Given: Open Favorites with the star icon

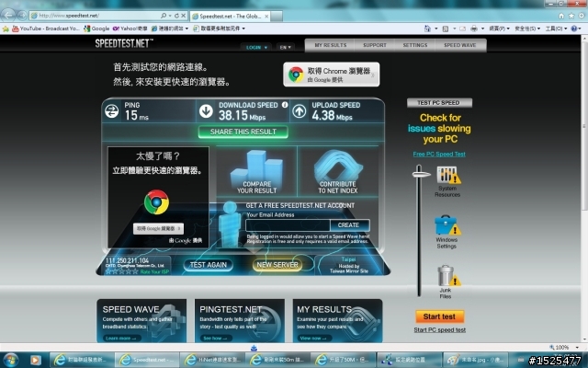Looking at the screenshot, I should [571, 16].
